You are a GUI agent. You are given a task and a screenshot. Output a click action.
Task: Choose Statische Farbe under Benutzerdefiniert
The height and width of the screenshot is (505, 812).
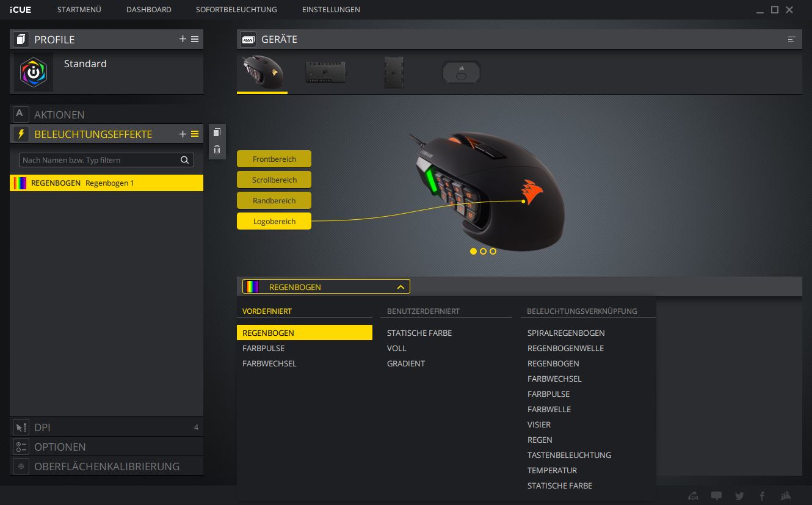point(419,333)
